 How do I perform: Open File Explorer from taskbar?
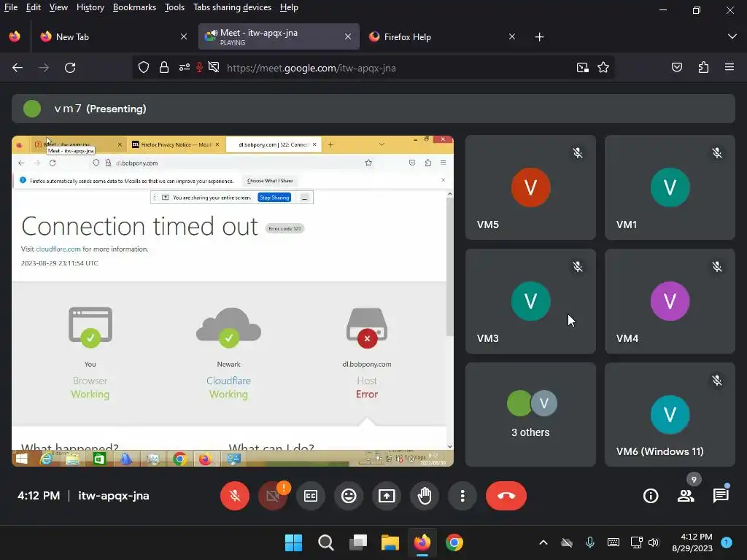(390, 542)
